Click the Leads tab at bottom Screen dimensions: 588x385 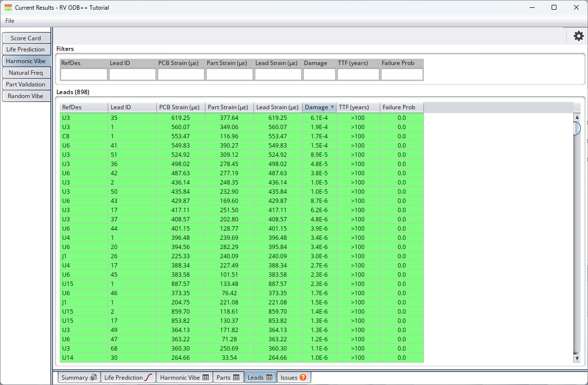click(x=260, y=377)
